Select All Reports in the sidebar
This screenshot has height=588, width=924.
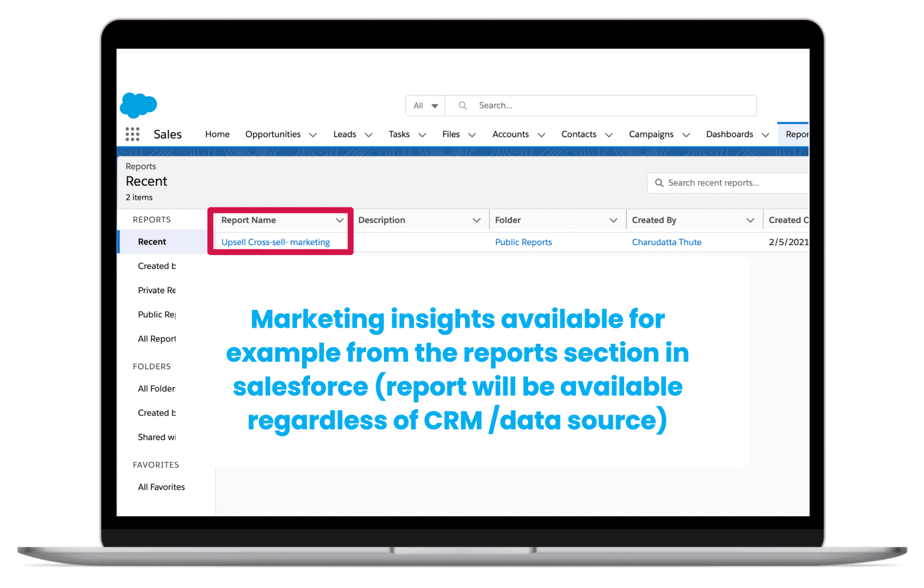(157, 339)
